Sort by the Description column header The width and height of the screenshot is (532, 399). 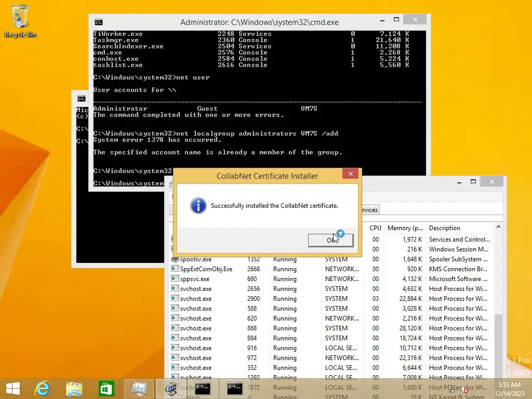[x=445, y=228]
